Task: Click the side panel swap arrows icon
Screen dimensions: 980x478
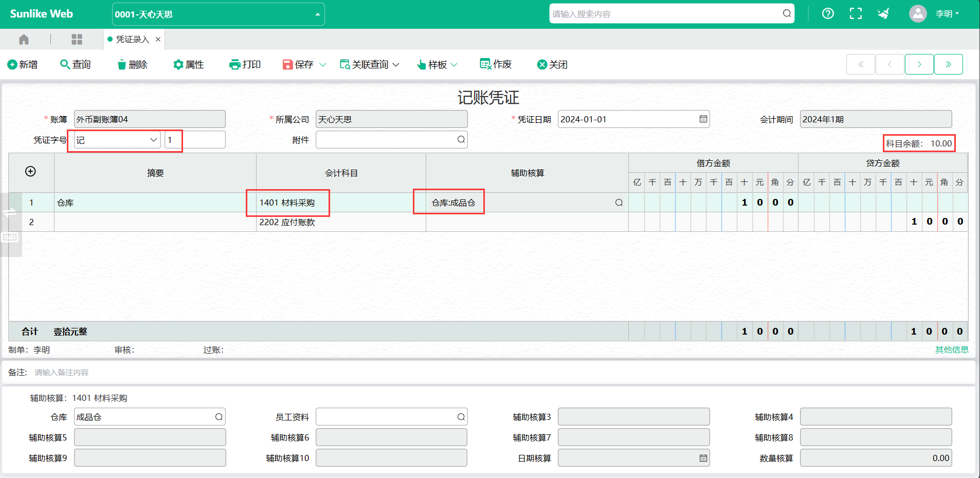Action: 10,212
